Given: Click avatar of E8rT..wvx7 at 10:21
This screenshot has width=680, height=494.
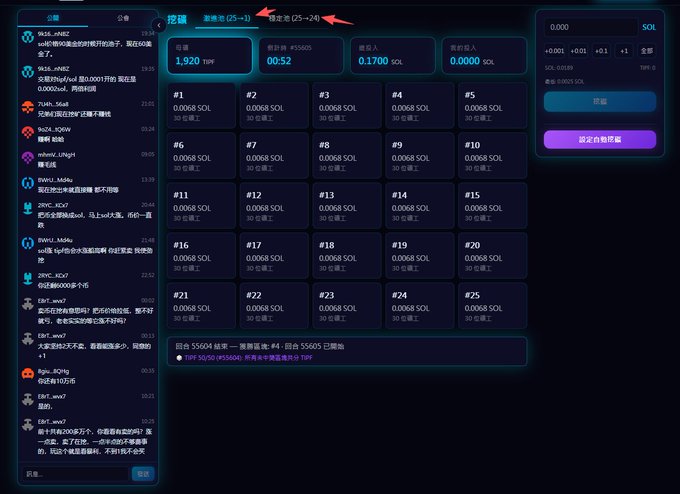Looking at the screenshot, I should pos(28,399).
